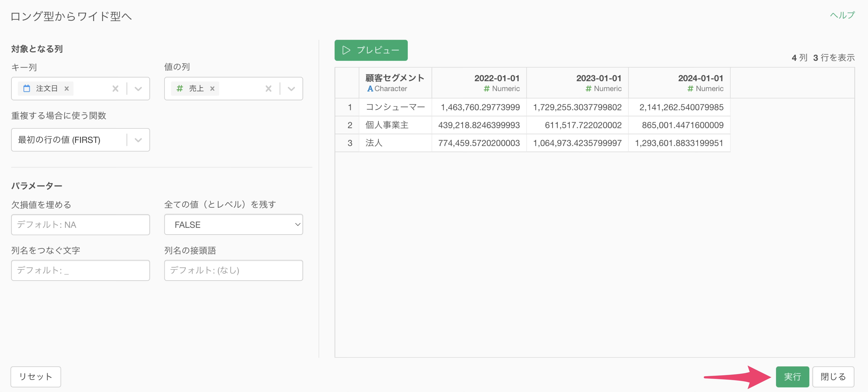
Task: Remove the 注文日 tag from key column
Action: (x=67, y=89)
